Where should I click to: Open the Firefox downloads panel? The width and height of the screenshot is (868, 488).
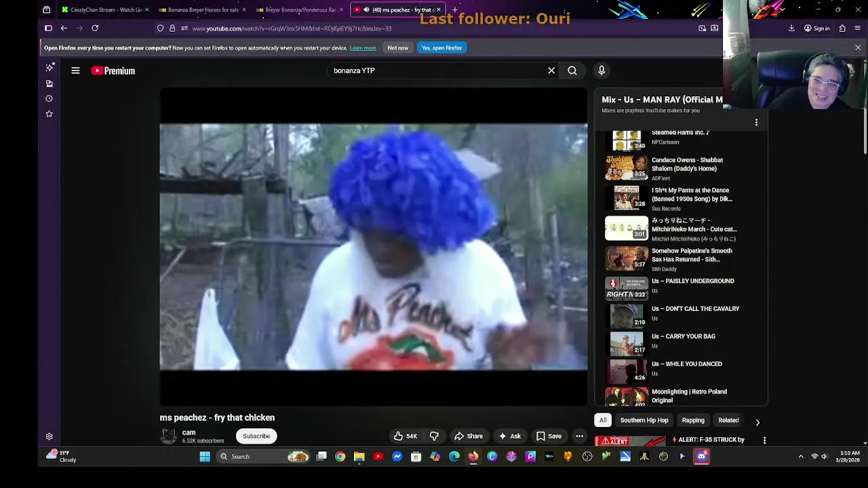click(791, 28)
